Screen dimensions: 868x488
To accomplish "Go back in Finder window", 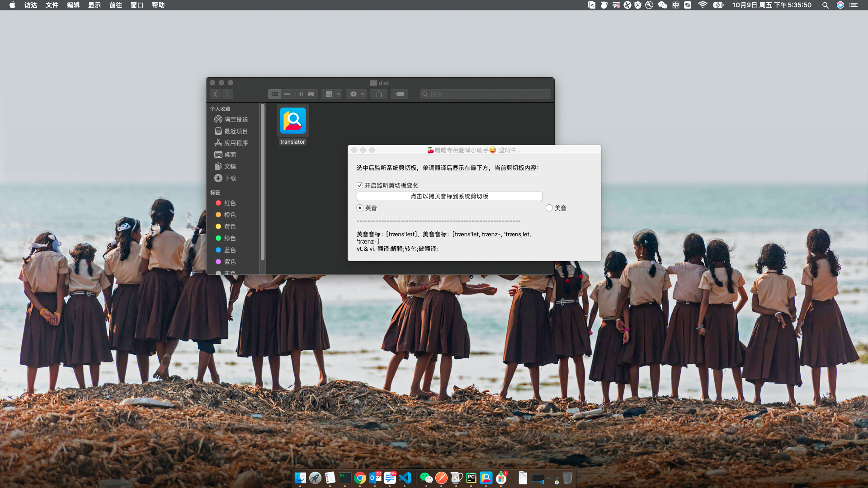I will tap(216, 94).
